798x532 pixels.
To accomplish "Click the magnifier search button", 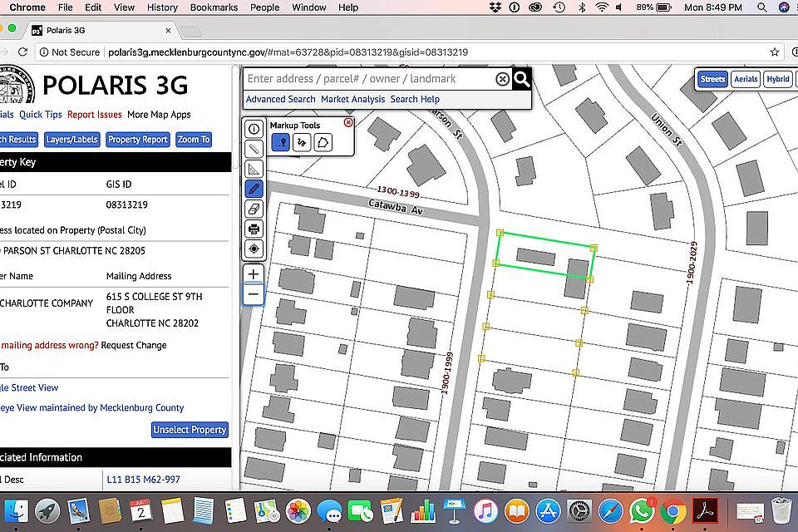I will pos(522,79).
